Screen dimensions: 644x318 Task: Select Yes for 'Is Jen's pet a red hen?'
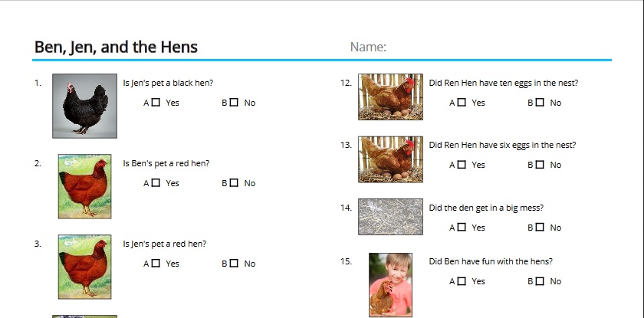(x=156, y=264)
